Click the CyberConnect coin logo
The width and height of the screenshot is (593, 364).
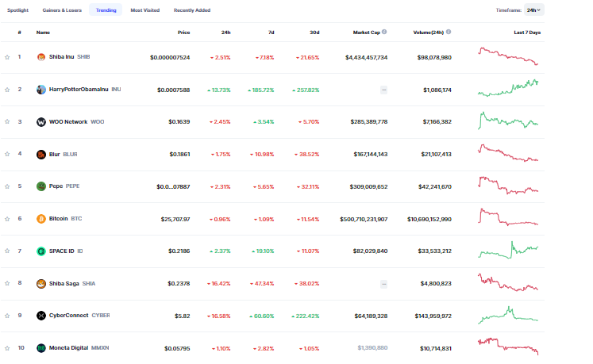[40, 316]
